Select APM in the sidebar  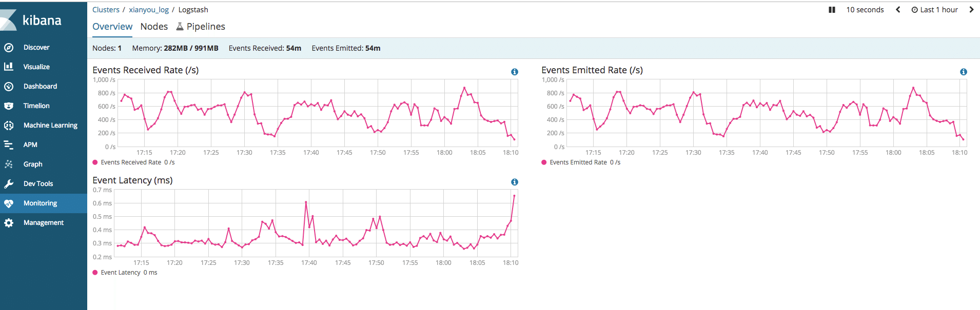[30, 145]
